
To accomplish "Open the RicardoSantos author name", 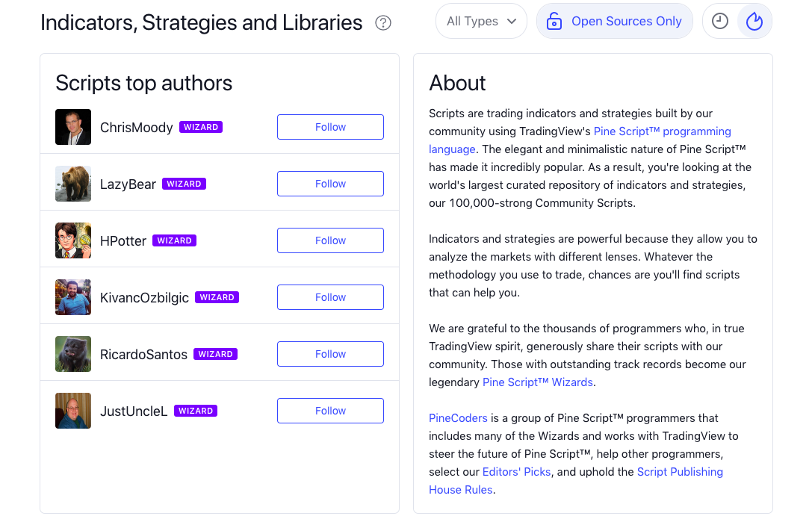I will click(x=143, y=354).
